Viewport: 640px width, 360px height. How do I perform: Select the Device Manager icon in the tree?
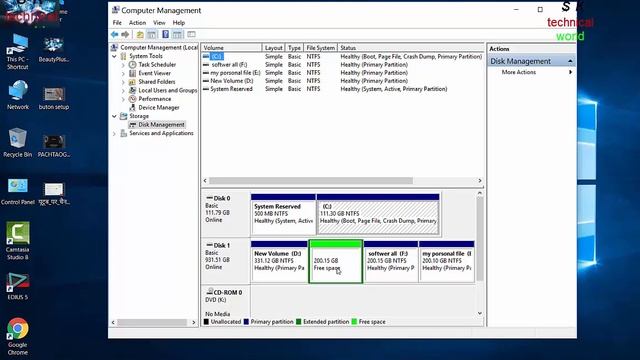point(132,107)
